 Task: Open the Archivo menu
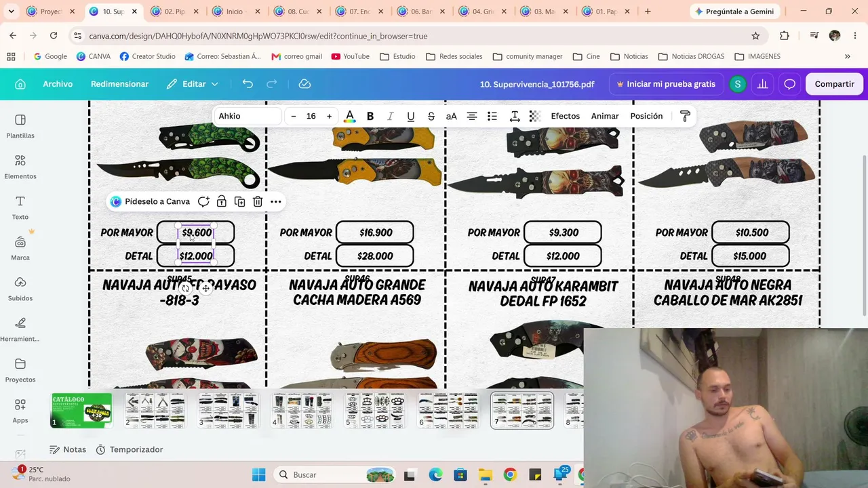58,84
